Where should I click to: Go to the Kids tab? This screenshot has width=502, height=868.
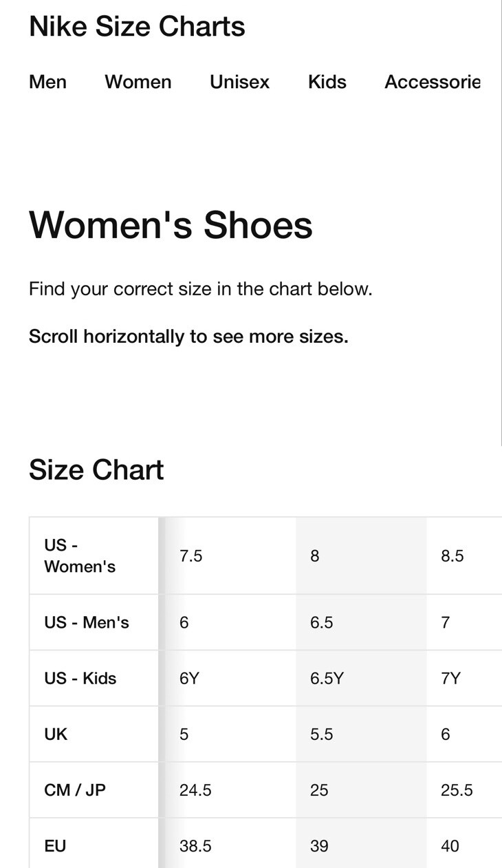click(x=327, y=82)
